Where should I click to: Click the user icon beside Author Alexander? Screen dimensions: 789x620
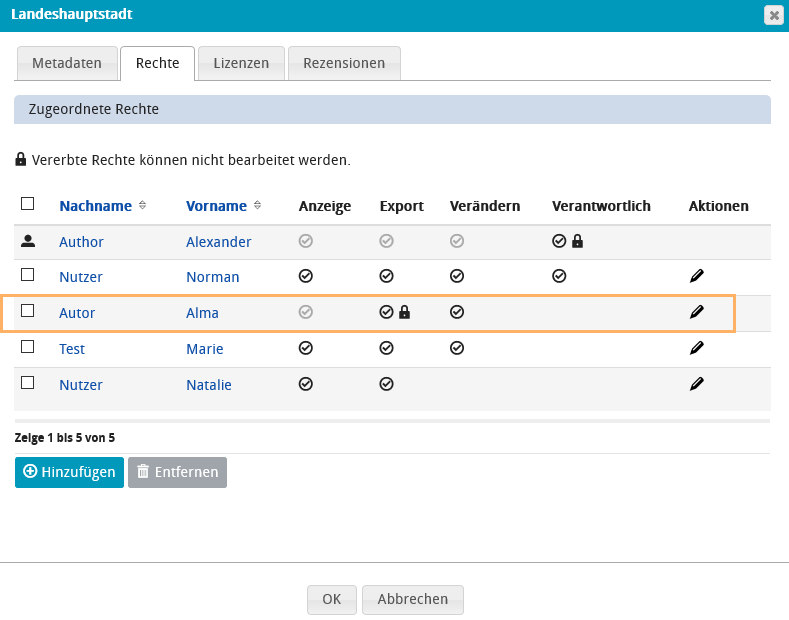[x=28, y=241]
